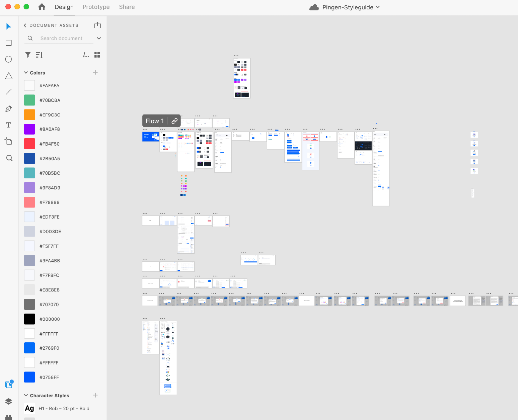Select the Artboard tool
Image resolution: width=518 pixels, height=420 pixels.
[x=9, y=141]
